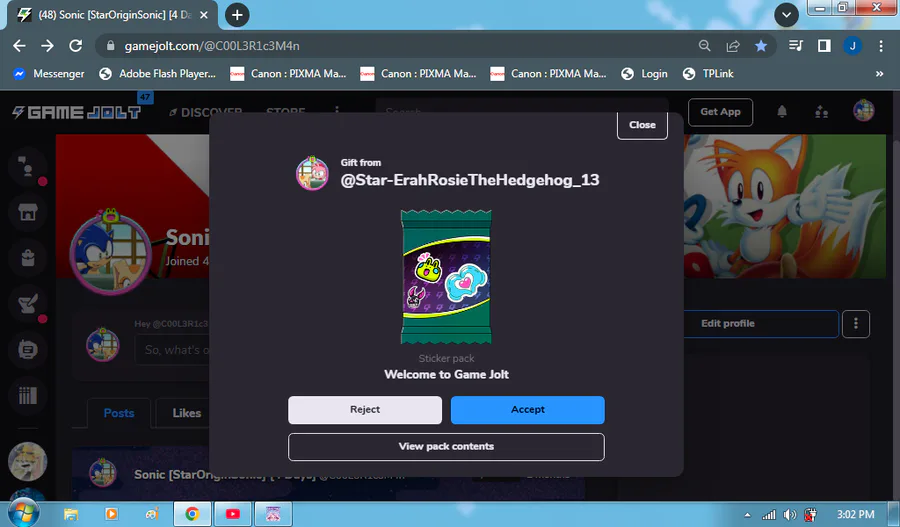Viewport: 900px width, 527px height.
Task: Open the tab search dropdown
Action: (786, 15)
